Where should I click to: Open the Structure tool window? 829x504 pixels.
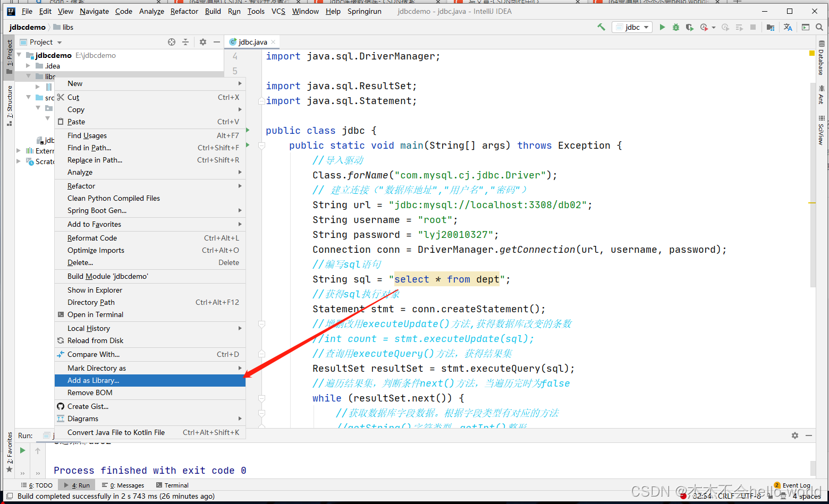(x=10, y=106)
